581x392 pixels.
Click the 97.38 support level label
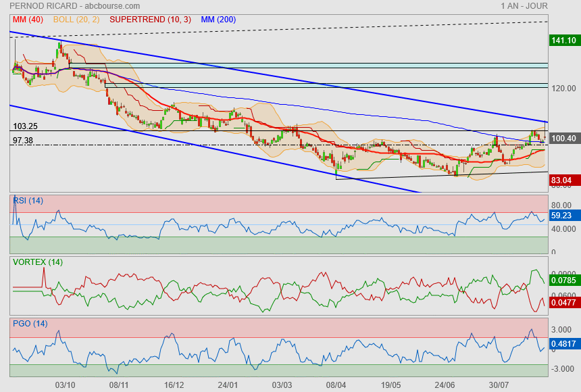pos(23,141)
